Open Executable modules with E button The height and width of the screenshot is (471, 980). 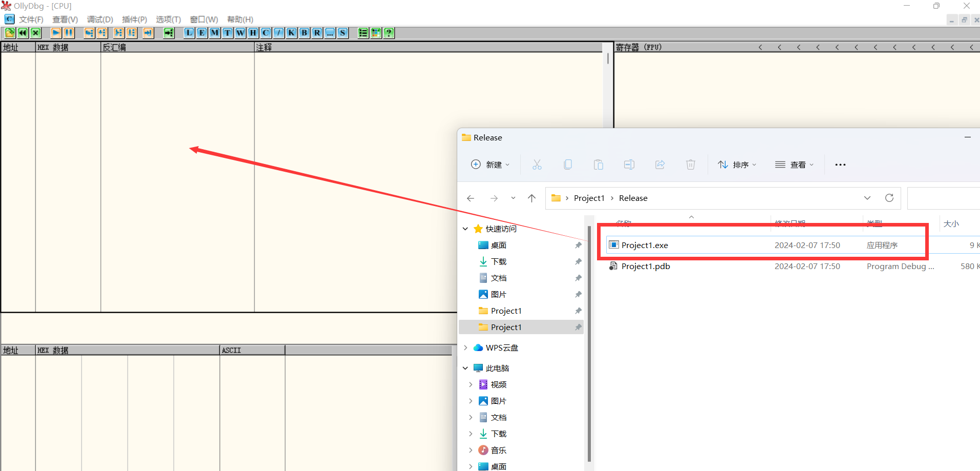click(x=202, y=33)
